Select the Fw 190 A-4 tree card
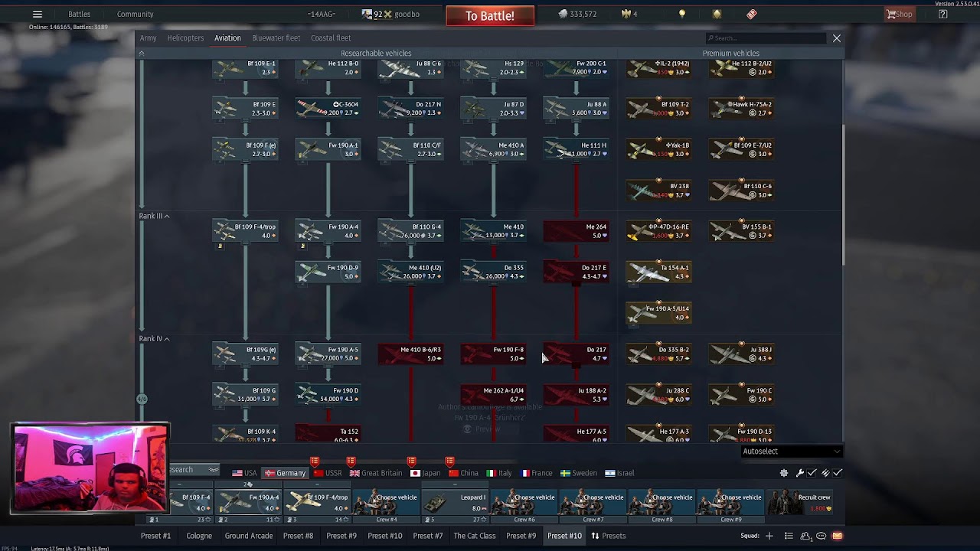This screenshot has height=551, width=980. (x=328, y=231)
